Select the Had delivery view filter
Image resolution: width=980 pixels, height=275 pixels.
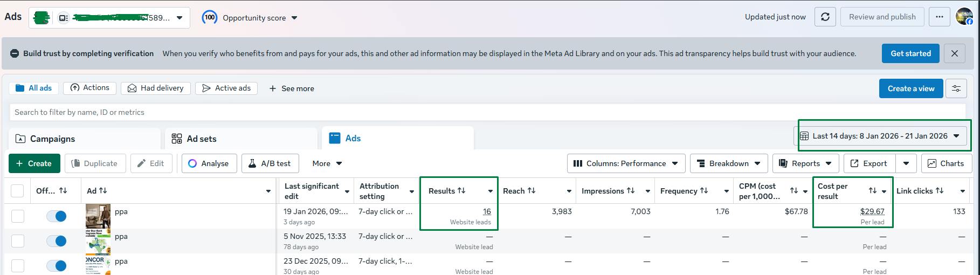(x=156, y=88)
